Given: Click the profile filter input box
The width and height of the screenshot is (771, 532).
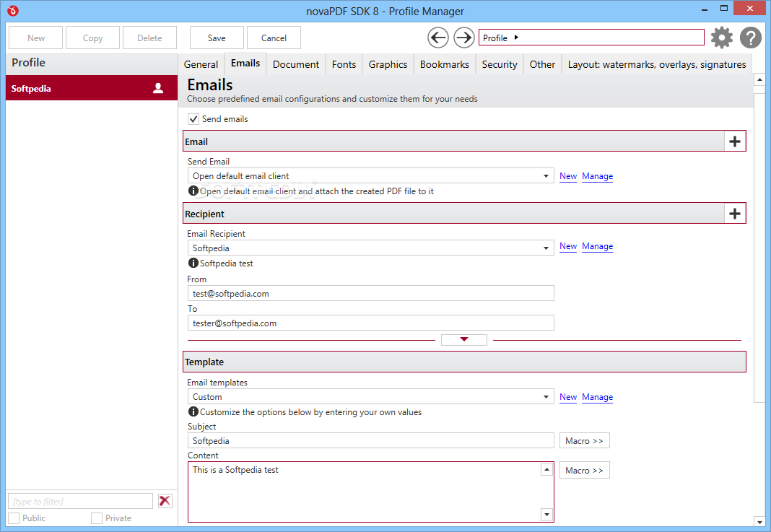Looking at the screenshot, I should (x=81, y=501).
